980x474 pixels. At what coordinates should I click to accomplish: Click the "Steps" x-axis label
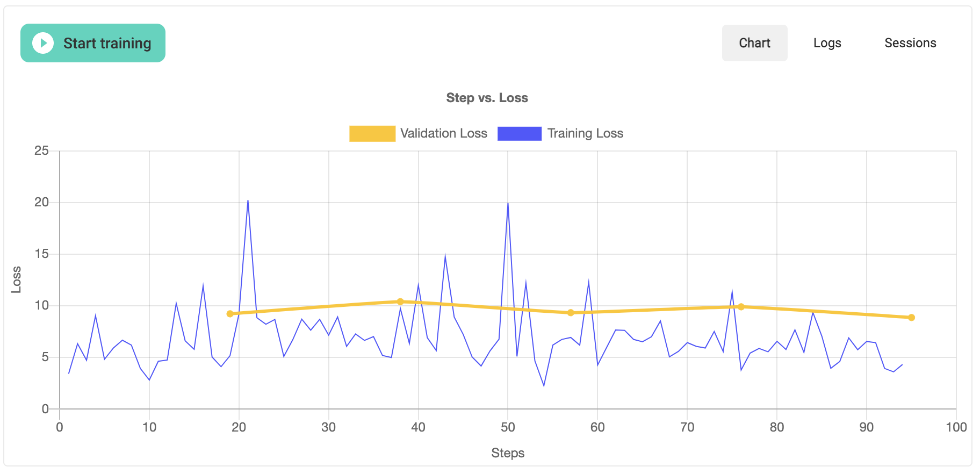point(507,453)
